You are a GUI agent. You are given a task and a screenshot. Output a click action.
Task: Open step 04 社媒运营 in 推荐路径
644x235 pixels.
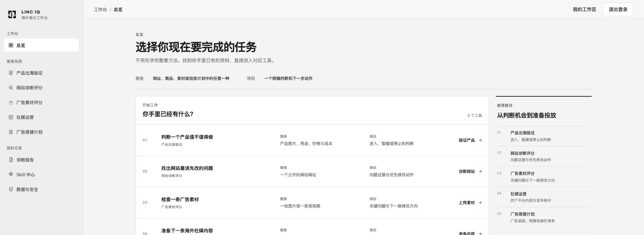tap(543, 197)
